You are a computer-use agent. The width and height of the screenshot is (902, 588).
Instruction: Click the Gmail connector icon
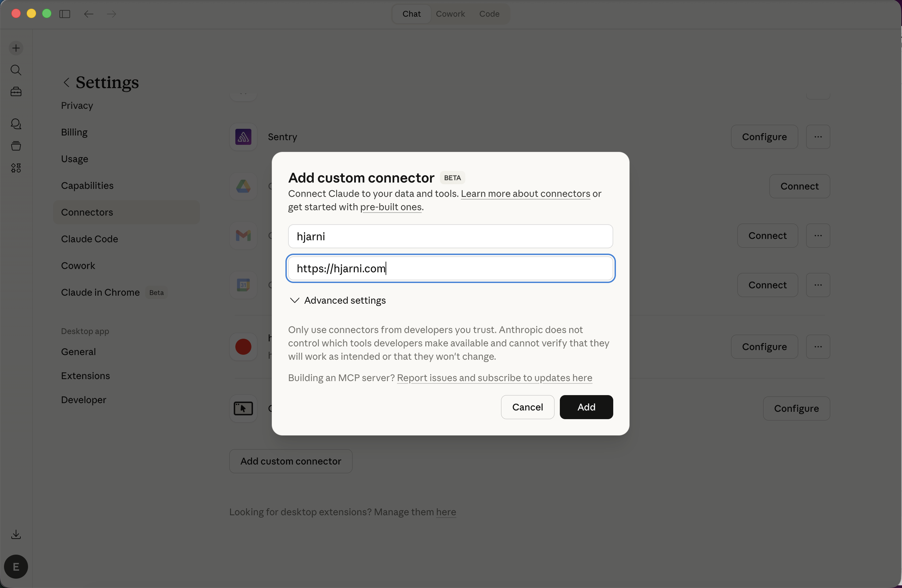pyautogui.click(x=243, y=236)
